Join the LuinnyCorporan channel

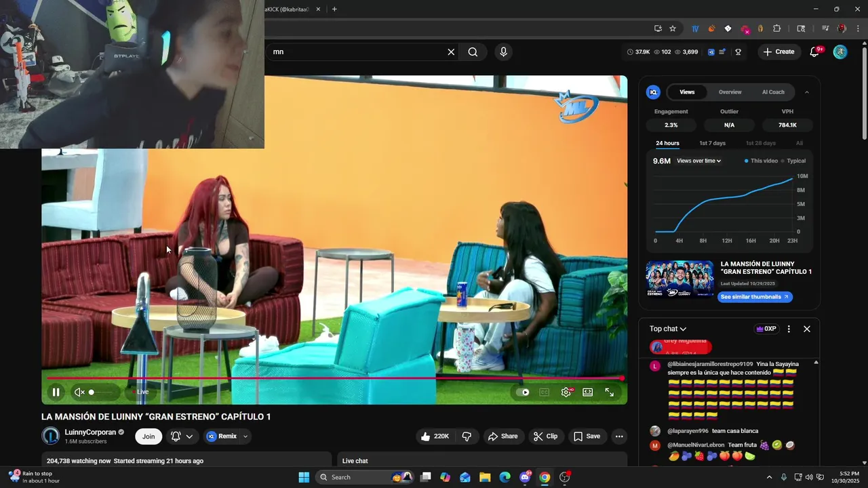pos(149,436)
